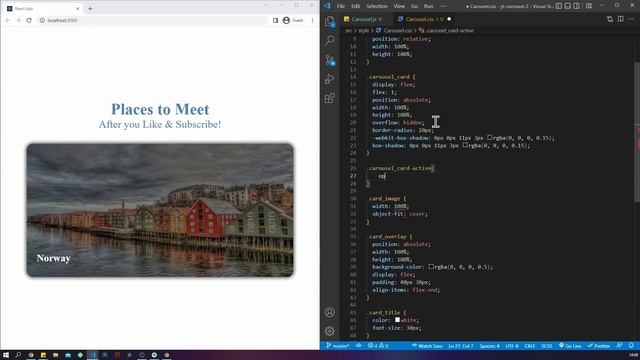
Task: Click Go Live in status bar
Action: pos(570,346)
